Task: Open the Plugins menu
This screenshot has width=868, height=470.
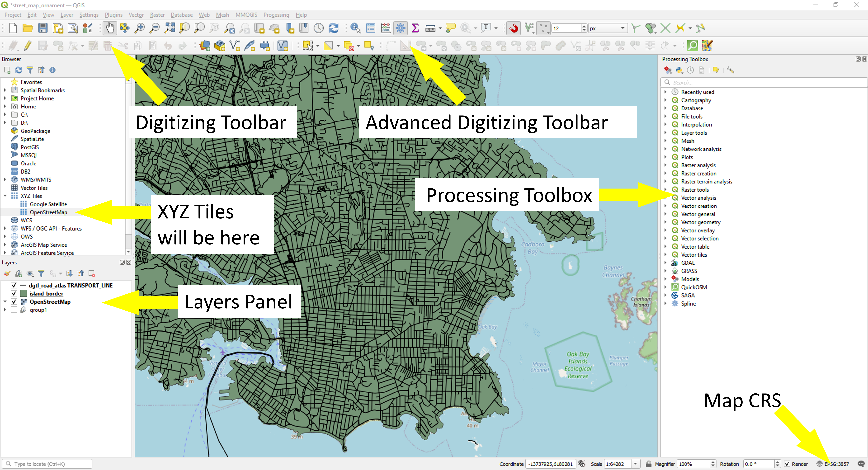Action: pos(113,15)
